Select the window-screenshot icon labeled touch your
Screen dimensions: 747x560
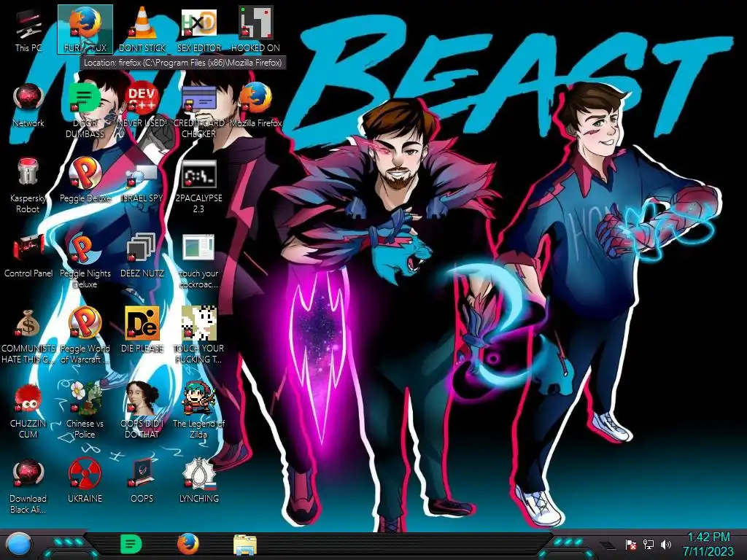199,260
